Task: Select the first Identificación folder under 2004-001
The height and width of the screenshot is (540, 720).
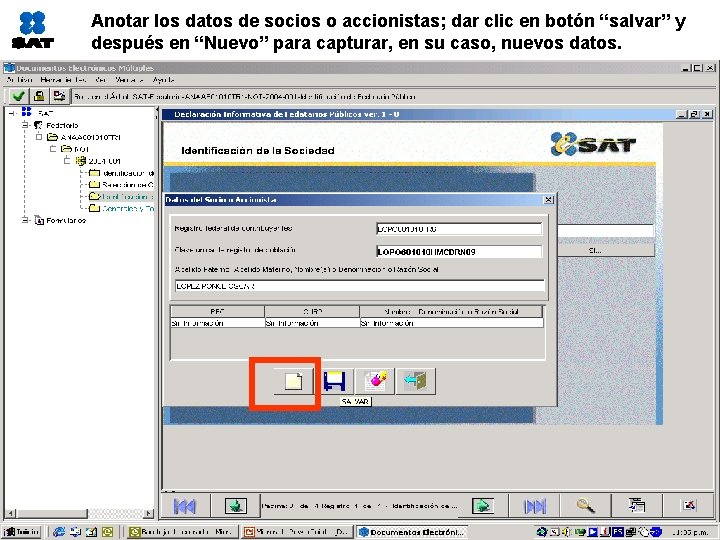Action: coord(121,173)
